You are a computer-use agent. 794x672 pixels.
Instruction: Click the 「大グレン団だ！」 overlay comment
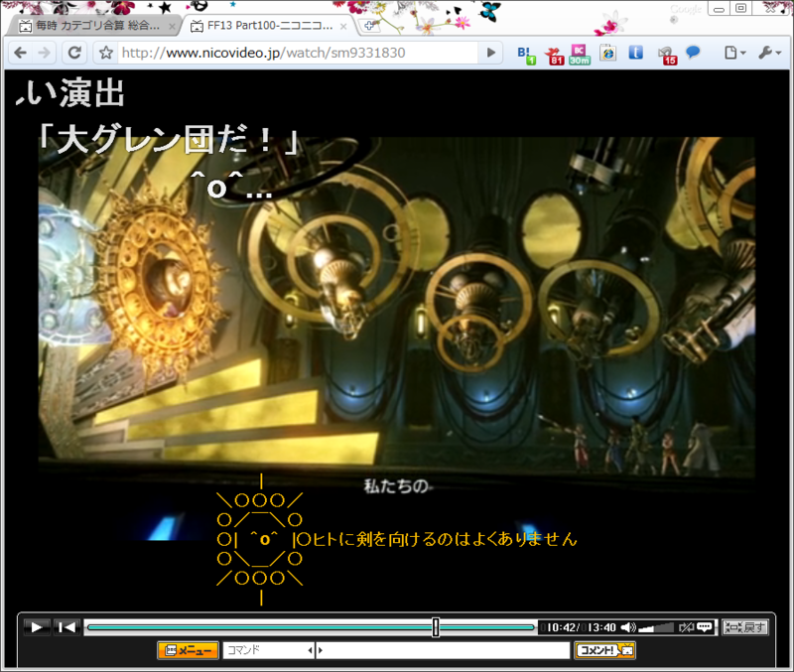168,139
